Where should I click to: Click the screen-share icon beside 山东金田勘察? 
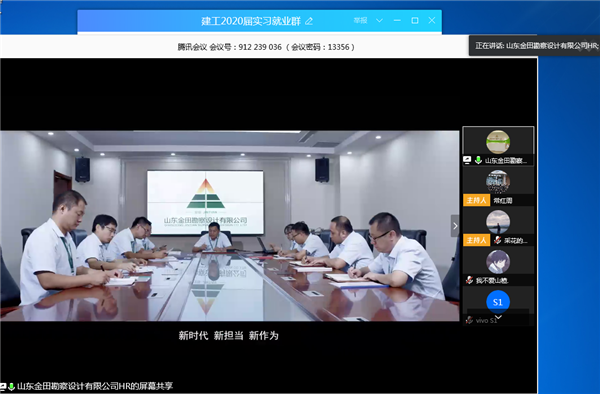click(x=467, y=160)
